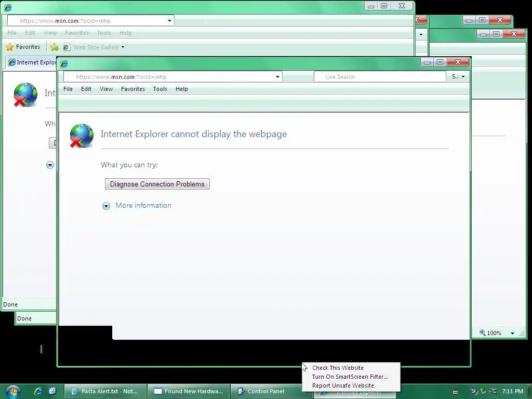Click the 7:11 PM clock
The width and height of the screenshot is (532, 399).
pyautogui.click(x=512, y=391)
